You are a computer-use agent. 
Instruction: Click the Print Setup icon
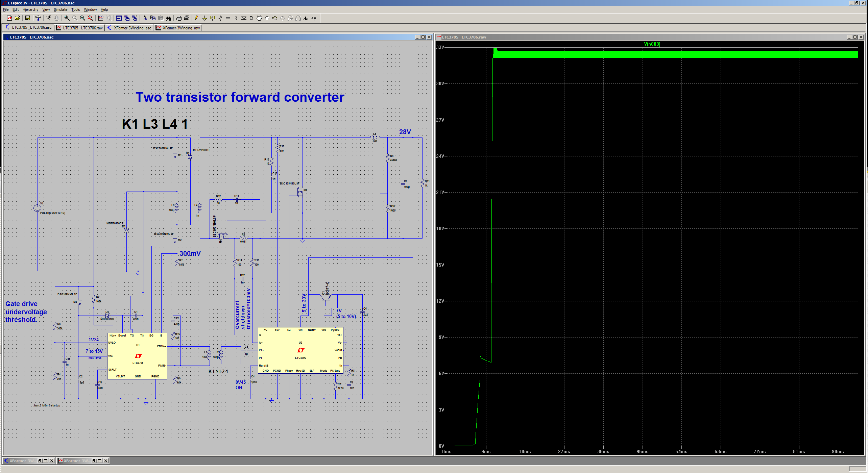pos(179,18)
